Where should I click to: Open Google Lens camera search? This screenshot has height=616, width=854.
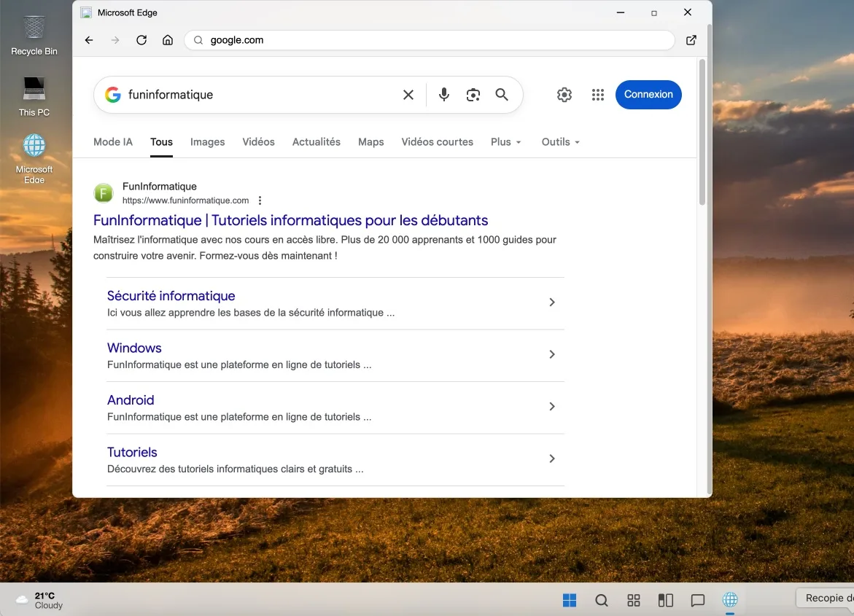coord(473,95)
